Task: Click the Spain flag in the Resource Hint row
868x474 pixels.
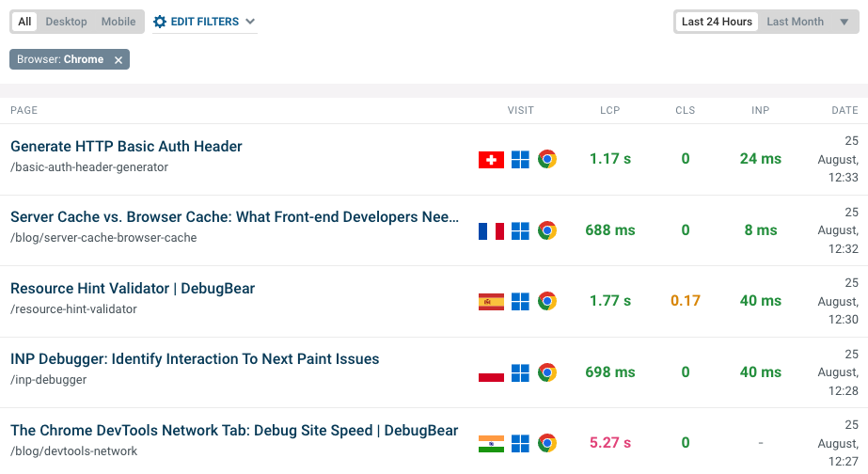Action: [491, 302]
